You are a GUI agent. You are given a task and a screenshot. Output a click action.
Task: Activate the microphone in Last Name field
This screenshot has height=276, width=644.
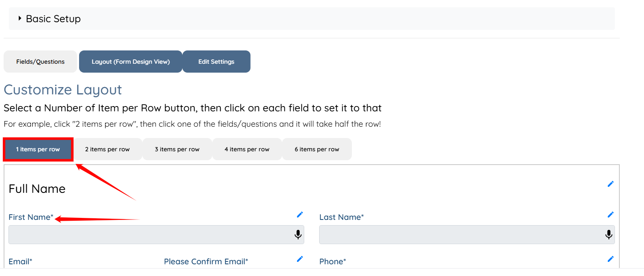(609, 234)
